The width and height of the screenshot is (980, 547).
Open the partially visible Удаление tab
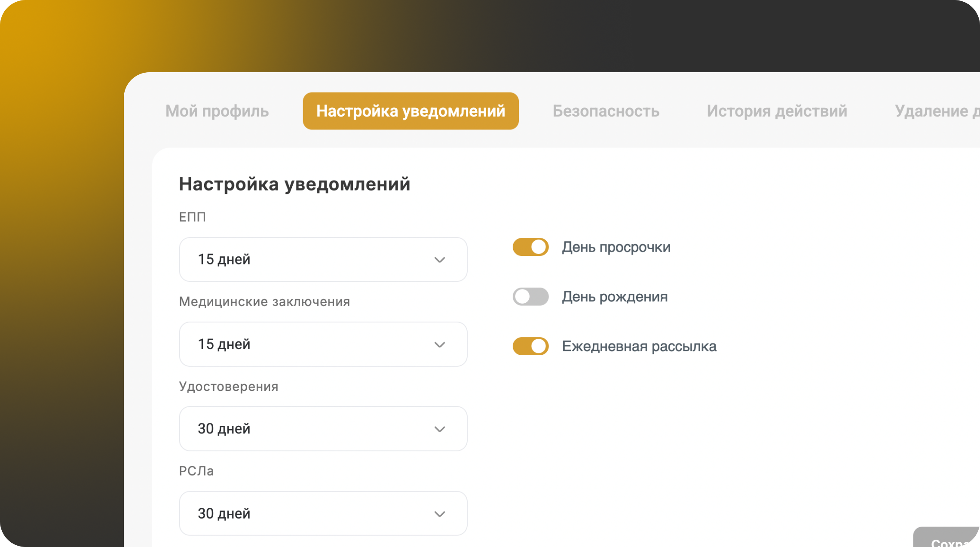pos(937,111)
